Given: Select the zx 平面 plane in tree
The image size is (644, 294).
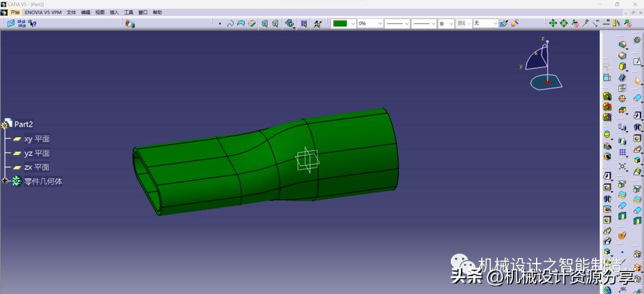Looking at the screenshot, I should point(36,168).
